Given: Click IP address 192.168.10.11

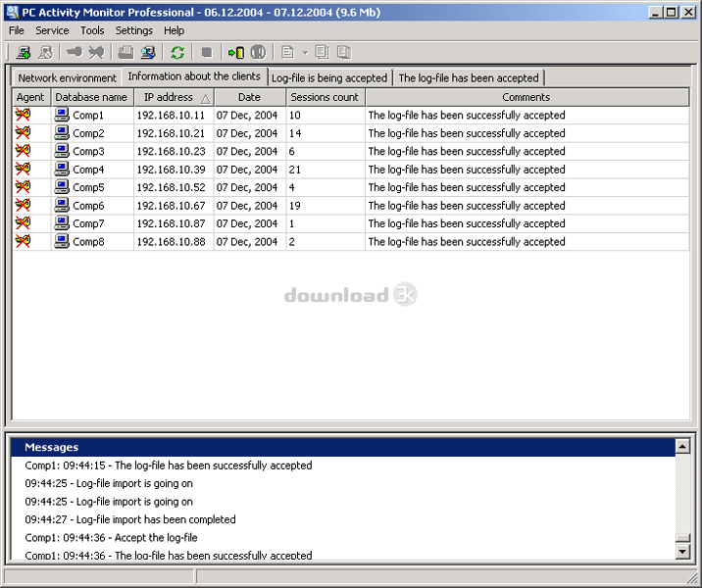Looking at the screenshot, I should click(x=171, y=115).
